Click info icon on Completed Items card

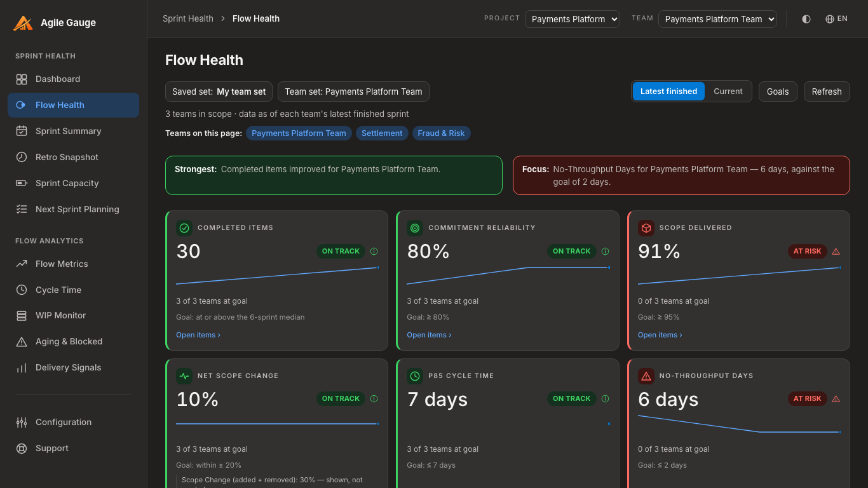[x=374, y=251]
